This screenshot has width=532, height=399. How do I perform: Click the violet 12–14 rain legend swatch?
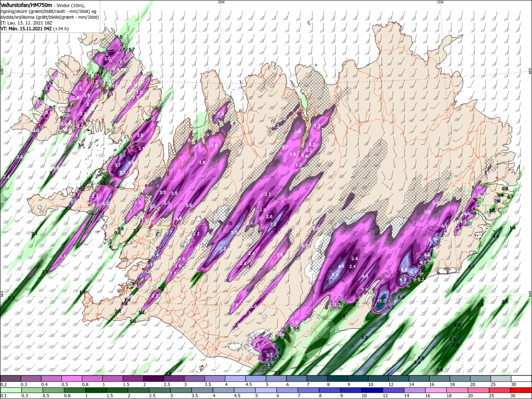click(x=393, y=390)
